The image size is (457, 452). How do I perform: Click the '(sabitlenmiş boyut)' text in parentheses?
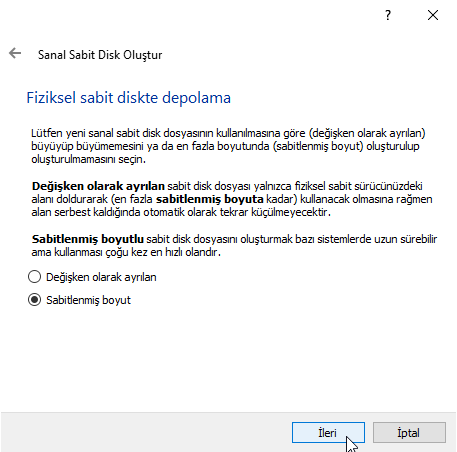(318, 146)
